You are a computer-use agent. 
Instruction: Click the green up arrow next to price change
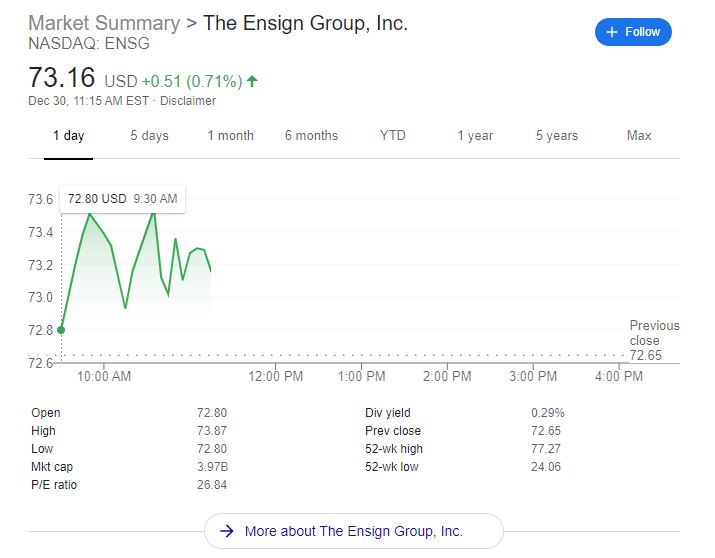252,81
